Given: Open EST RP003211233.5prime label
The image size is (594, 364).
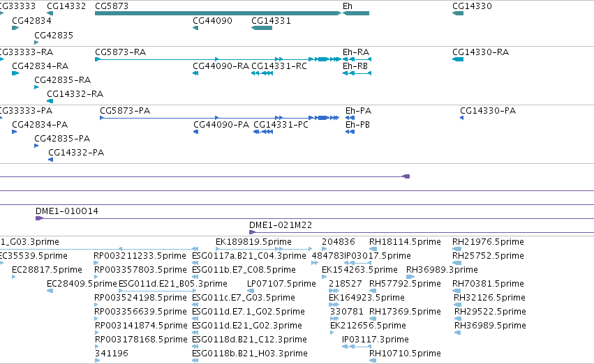Looking at the screenshot, I should tap(140, 256).
